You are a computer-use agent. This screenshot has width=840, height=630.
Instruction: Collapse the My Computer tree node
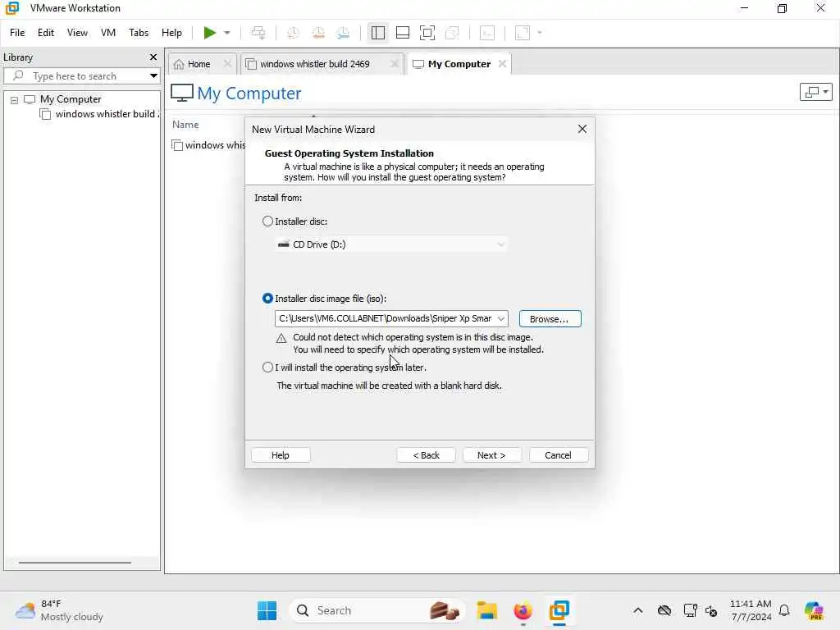pos(14,99)
